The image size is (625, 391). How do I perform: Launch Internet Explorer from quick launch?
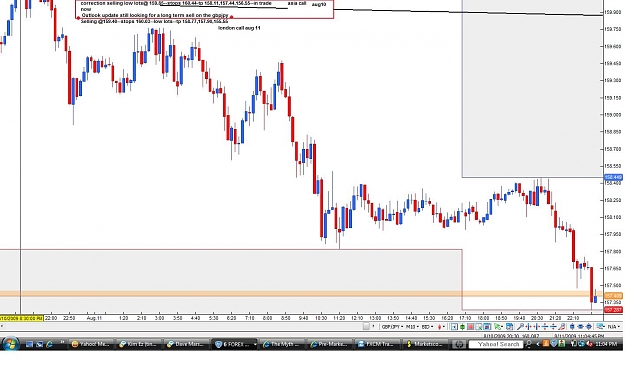click(49, 344)
